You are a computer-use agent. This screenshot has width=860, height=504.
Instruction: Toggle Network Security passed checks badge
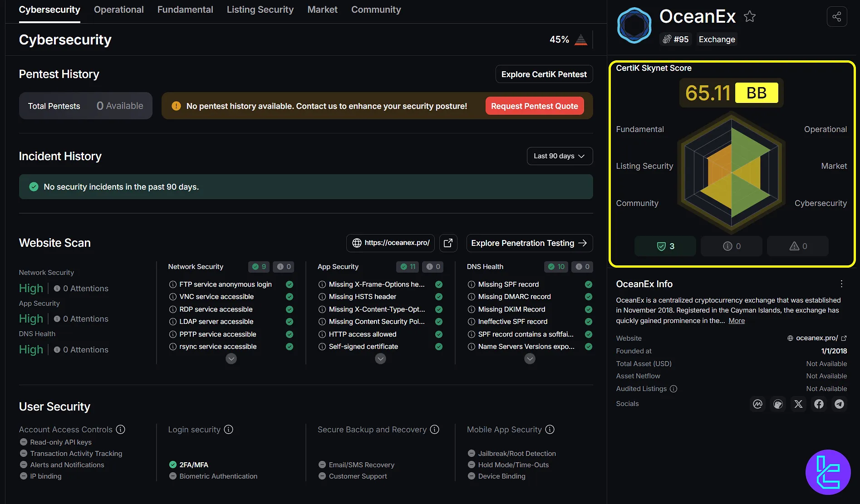(259, 267)
